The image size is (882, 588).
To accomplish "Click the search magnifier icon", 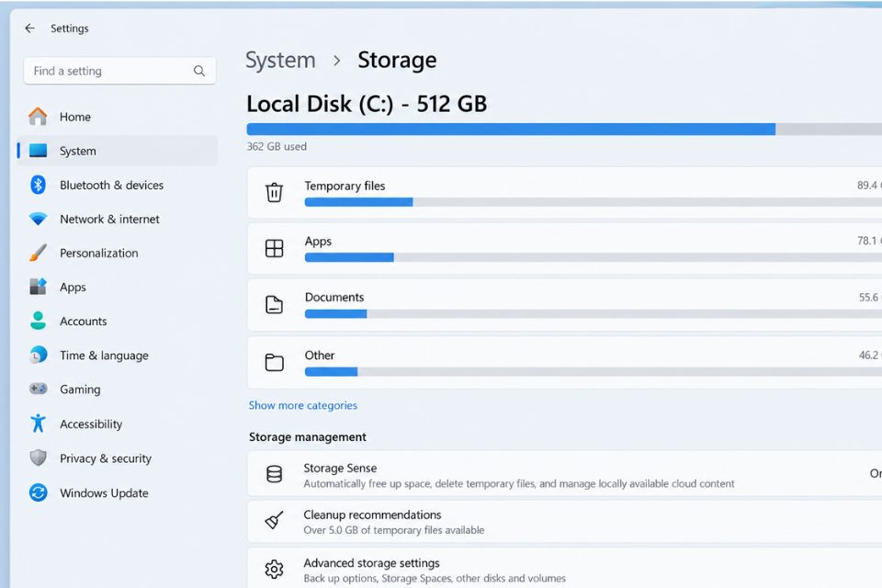I will tap(199, 71).
